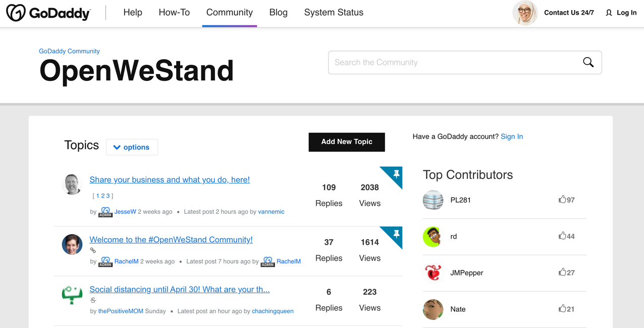Click admin badge before RachelM author name

click(105, 262)
